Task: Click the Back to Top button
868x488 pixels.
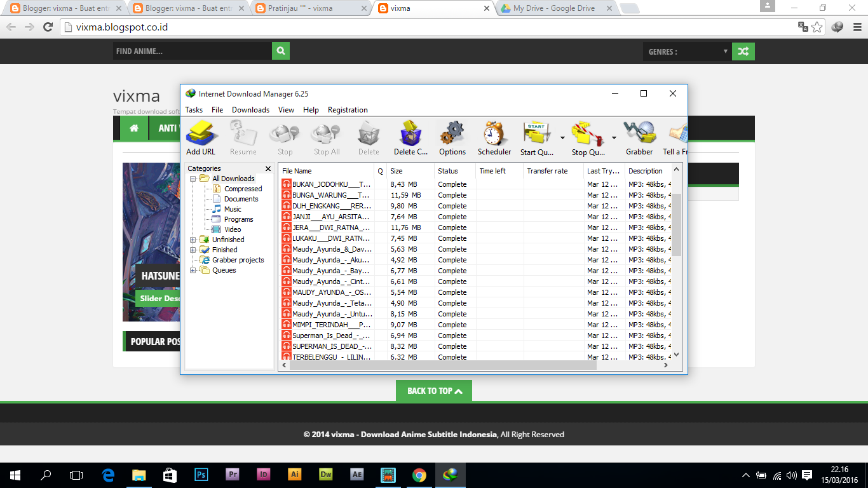Action: [434, 391]
